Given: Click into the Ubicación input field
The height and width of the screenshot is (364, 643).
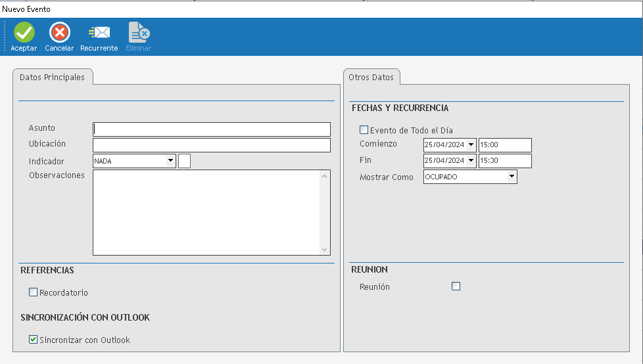Looking at the screenshot, I should click(212, 145).
